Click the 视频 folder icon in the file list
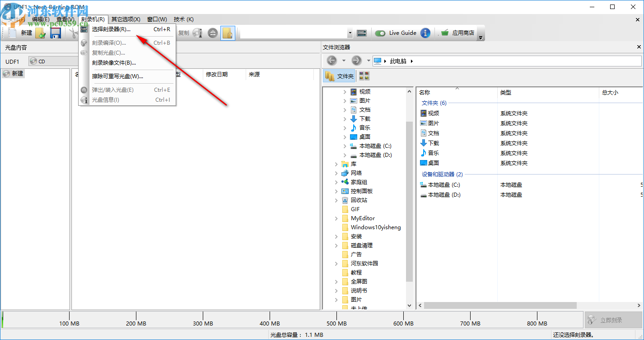Viewport: 644px width, 340px height. coord(424,113)
